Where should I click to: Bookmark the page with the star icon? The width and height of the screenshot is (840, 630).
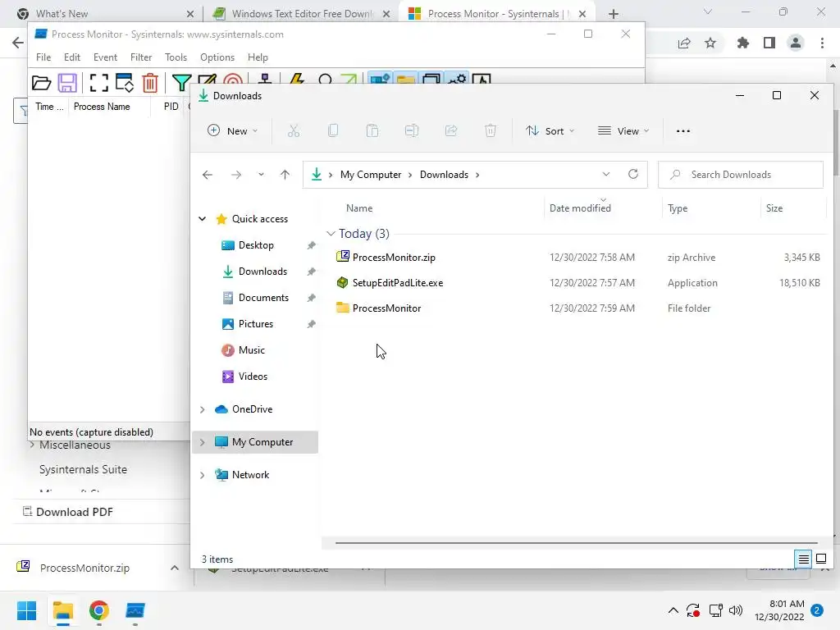[x=710, y=43]
